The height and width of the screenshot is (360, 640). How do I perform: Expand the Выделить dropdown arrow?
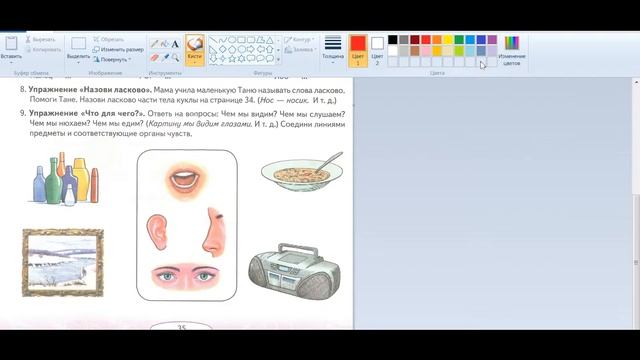(x=78, y=62)
